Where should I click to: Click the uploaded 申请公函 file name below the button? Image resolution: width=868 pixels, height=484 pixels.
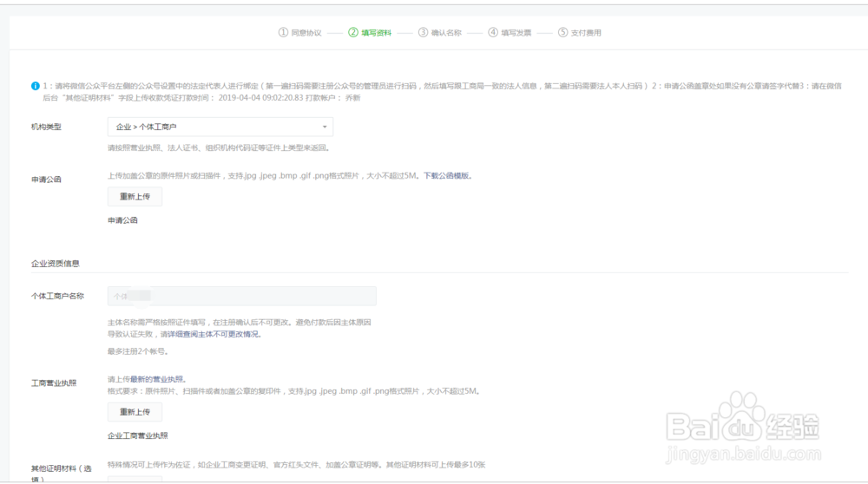coord(122,220)
